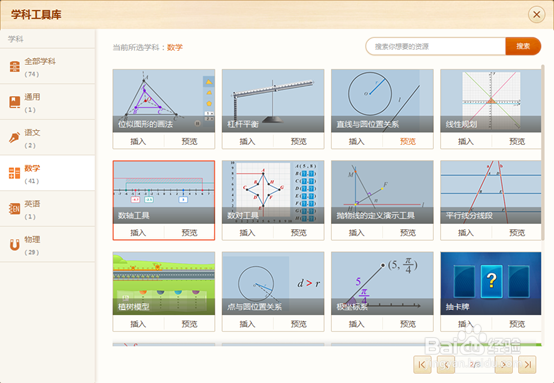The width and height of the screenshot is (554, 383).
Task: Switch to 物理 (29) subject tab
Action: [x=47, y=244]
